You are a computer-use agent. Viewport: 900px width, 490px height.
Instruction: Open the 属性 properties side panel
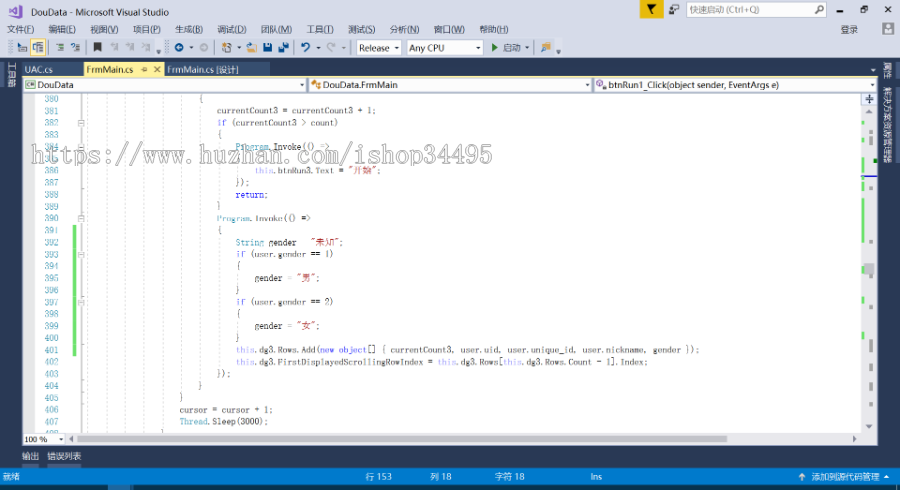888,71
